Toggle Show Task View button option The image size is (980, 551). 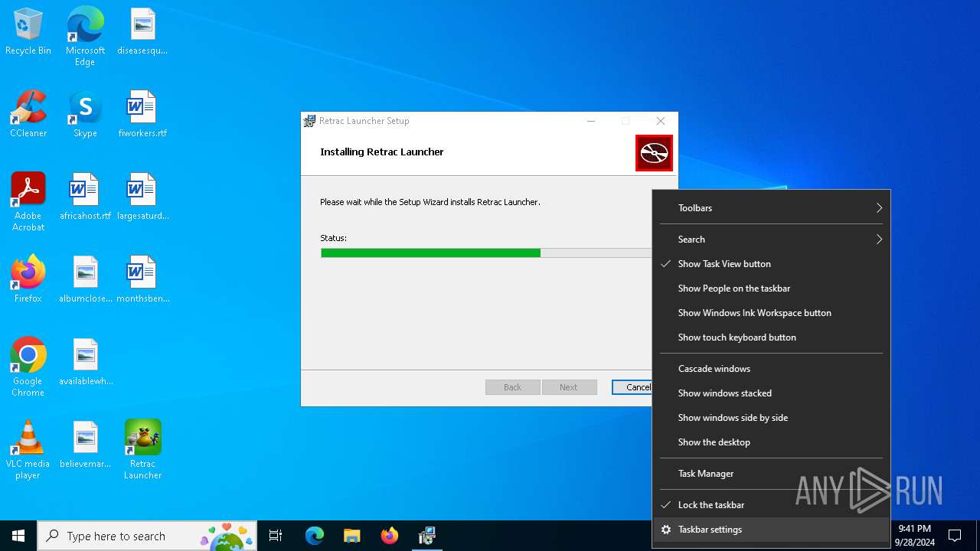[x=772, y=264]
